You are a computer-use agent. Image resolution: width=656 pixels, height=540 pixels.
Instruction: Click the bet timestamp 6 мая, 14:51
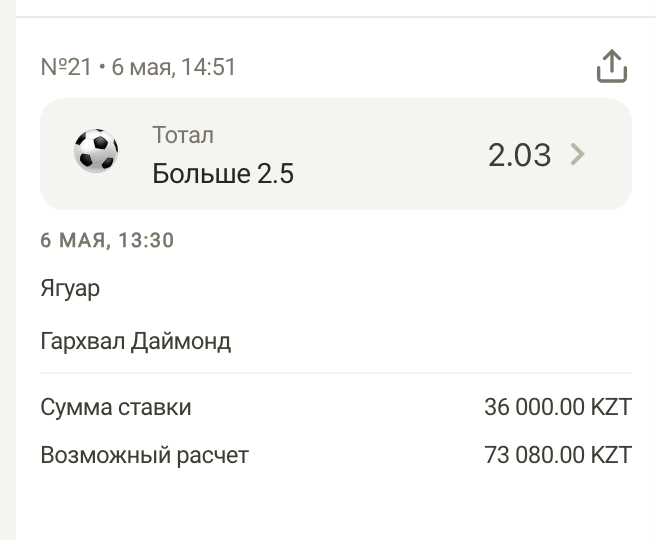[x=174, y=67]
